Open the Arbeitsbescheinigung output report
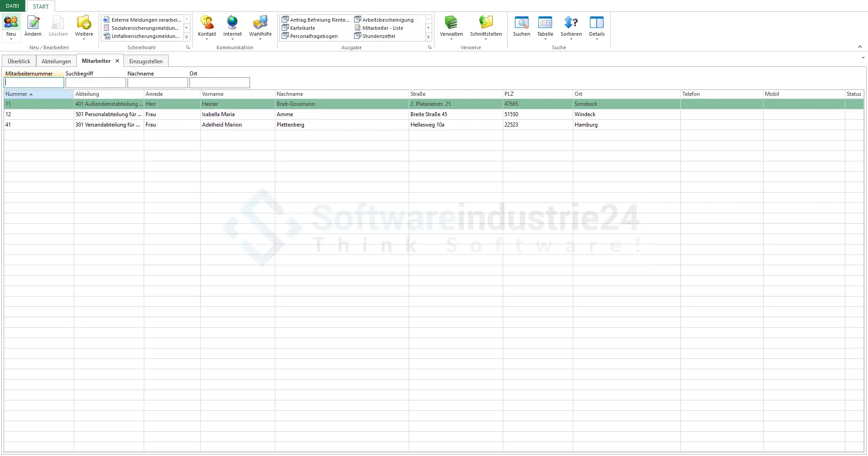This screenshot has height=456, width=868. coord(387,20)
